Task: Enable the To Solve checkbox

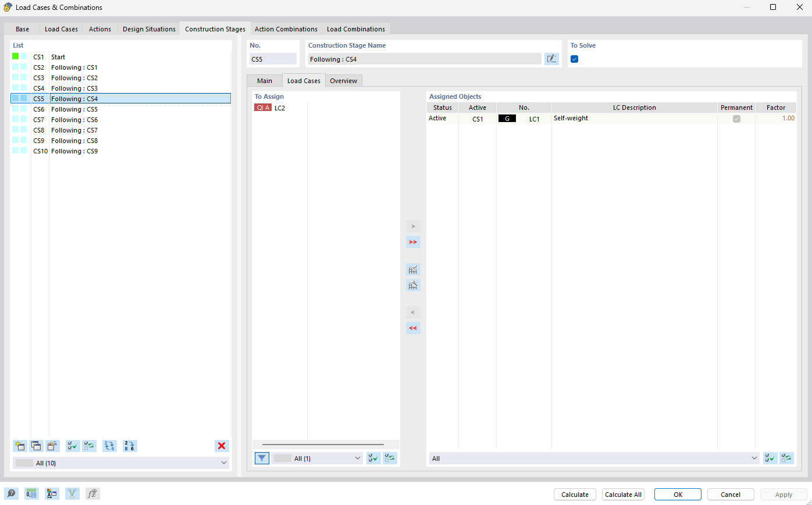Action: 574,59
